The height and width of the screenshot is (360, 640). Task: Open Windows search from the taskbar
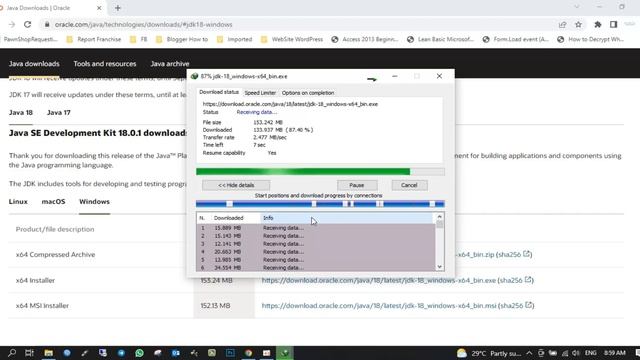12,353
